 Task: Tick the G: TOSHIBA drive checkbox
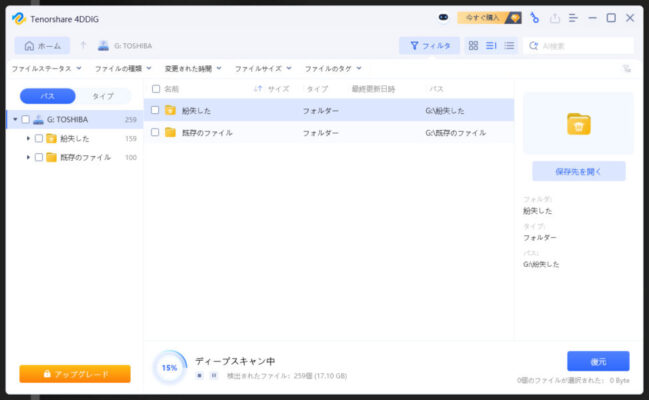pos(25,119)
